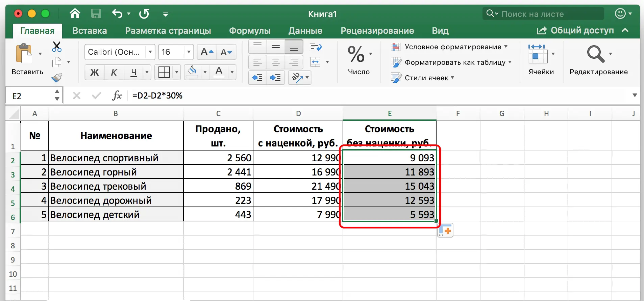
Task: Decrease font size with the smaller A
Action: coord(226,52)
